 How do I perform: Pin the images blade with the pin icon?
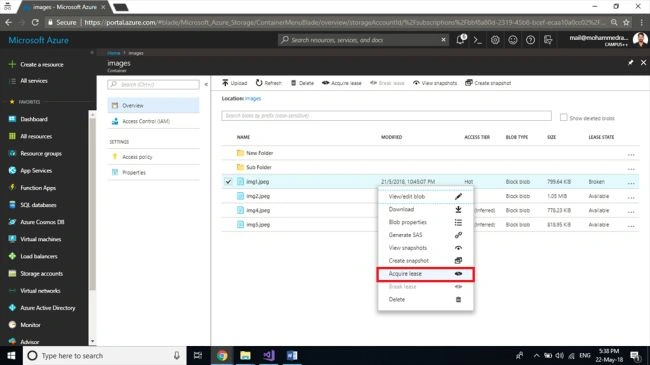coord(631,63)
